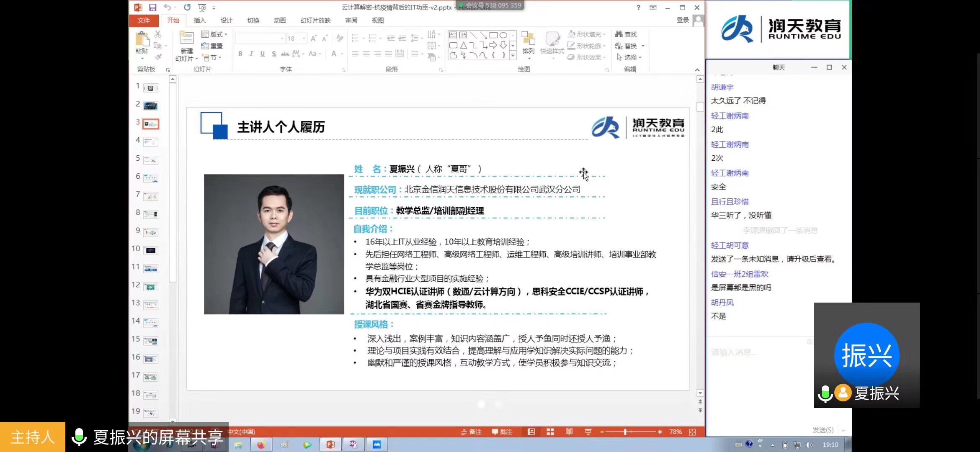Click the reading view icon in status bar
This screenshot has height=452, width=980.
click(569, 432)
